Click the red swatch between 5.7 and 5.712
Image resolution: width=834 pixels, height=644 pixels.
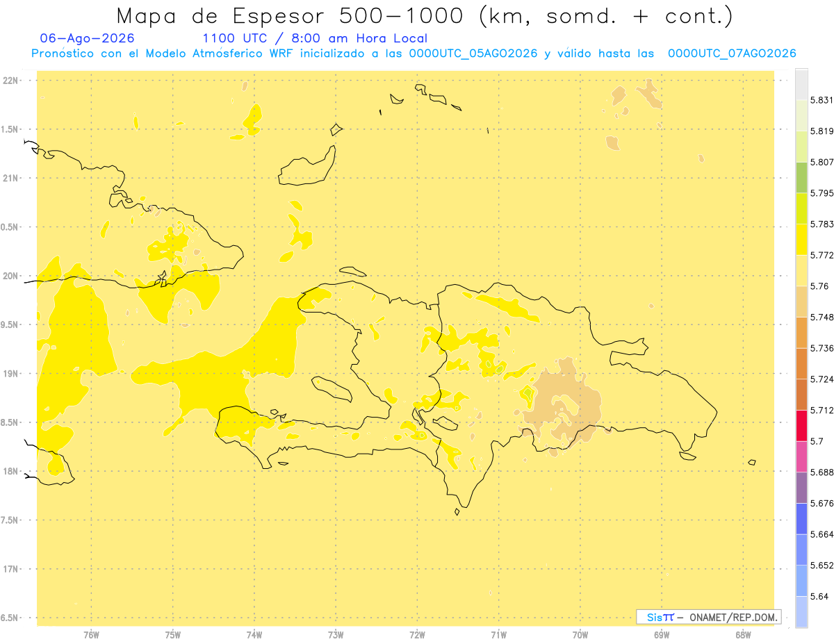pyautogui.click(x=801, y=425)
